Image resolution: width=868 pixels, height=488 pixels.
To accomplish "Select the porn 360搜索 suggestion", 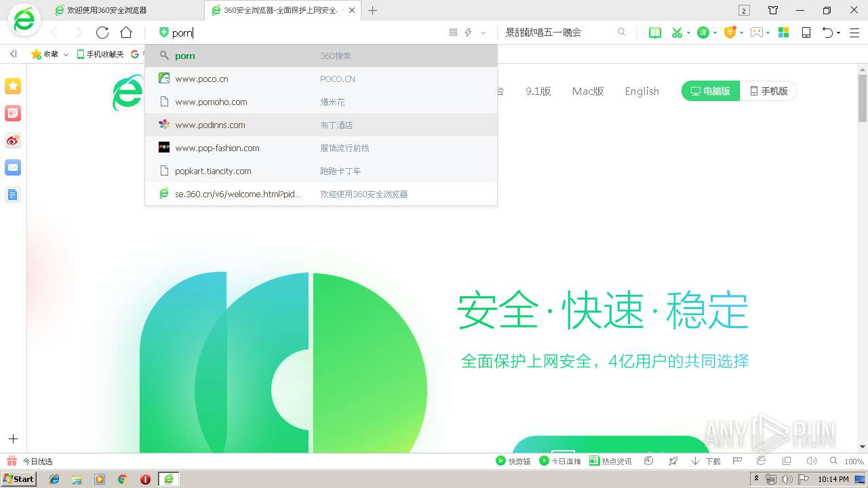I will tap(321, 56).
